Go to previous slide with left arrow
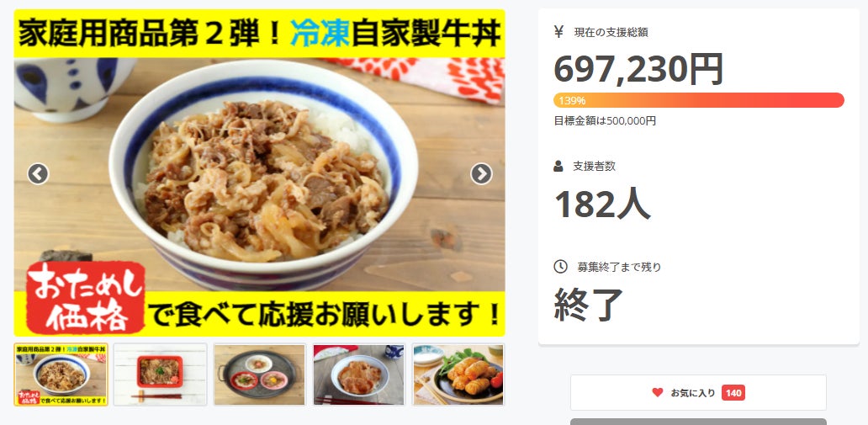 tap(38, 174)
